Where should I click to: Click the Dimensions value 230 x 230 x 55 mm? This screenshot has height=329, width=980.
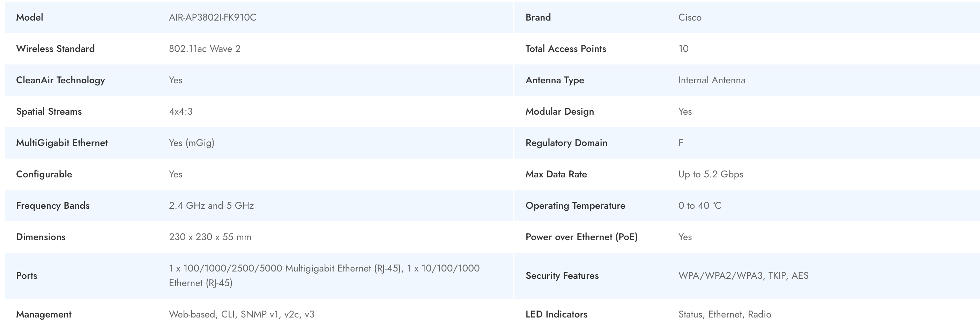(x=210, y=237)
